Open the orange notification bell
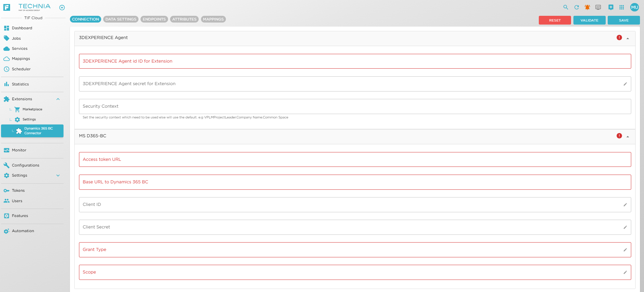This screenshot has height=292, width=644. pyautogui.click(x=587, y=7)
